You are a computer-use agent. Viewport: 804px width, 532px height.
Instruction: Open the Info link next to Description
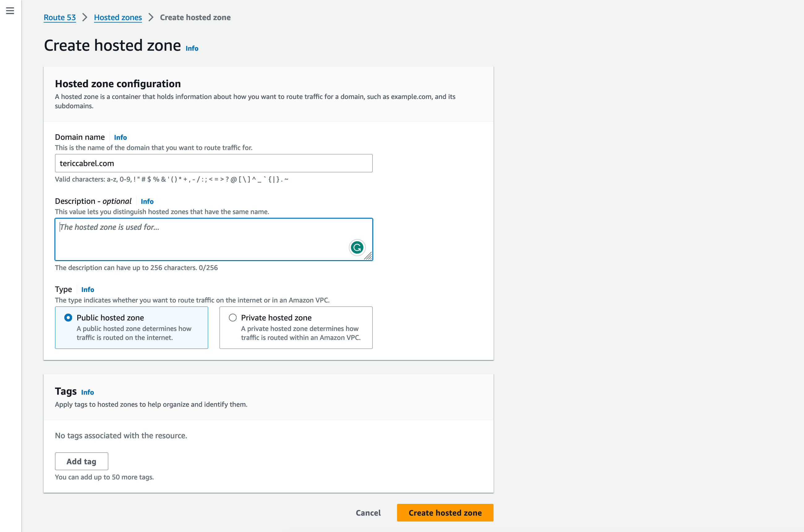tap(147, 201)
